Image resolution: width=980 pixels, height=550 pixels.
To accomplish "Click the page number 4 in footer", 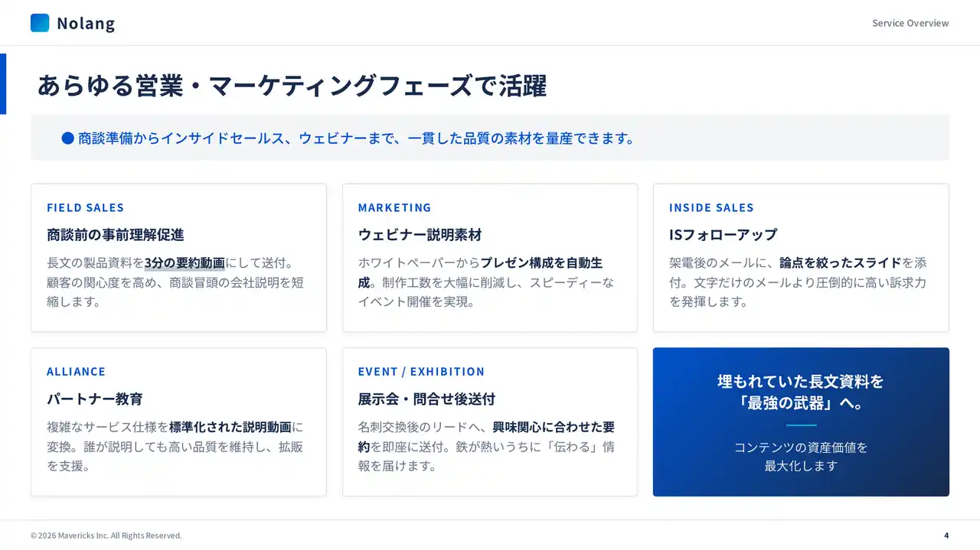I will tap(946, 535).
